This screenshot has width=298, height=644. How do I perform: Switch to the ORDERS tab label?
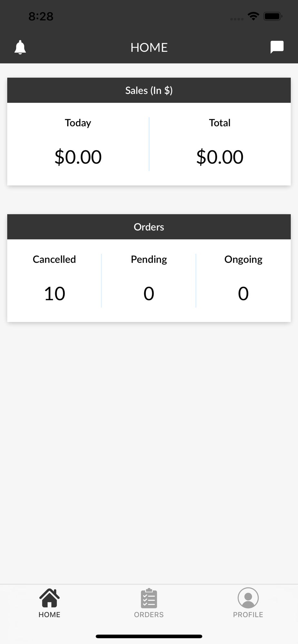click(149, 615)
